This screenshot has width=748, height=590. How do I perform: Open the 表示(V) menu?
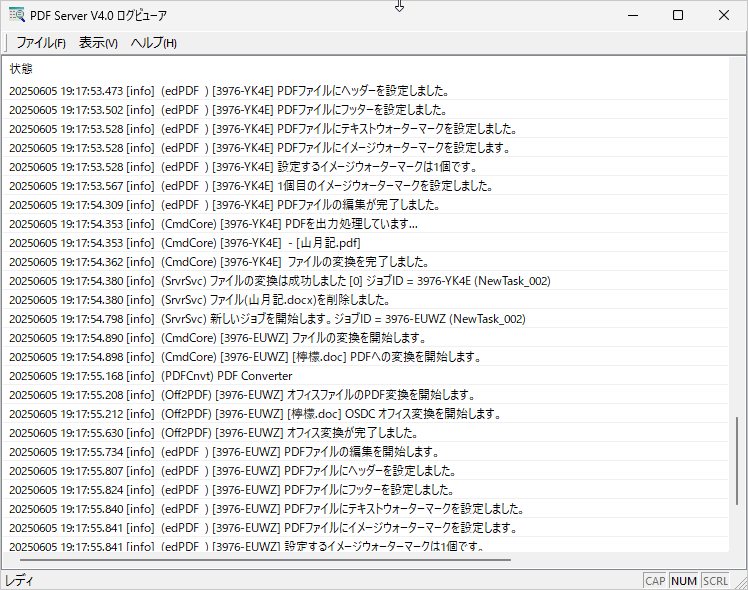(x=98, y=43)
